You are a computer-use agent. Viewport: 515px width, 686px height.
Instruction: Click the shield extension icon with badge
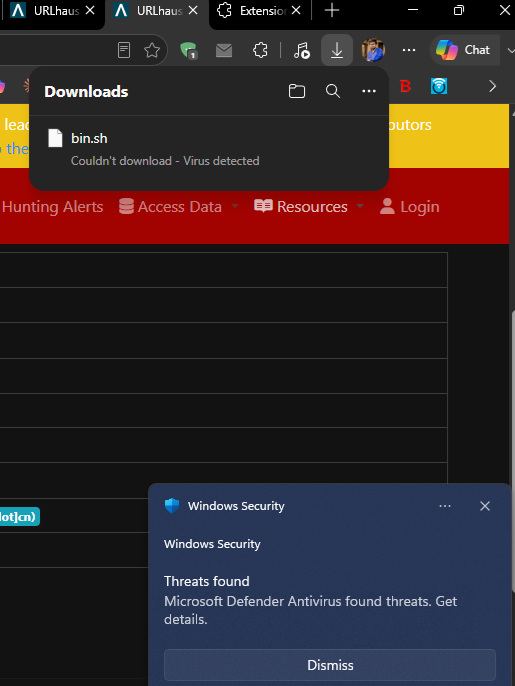click(189, 50)
